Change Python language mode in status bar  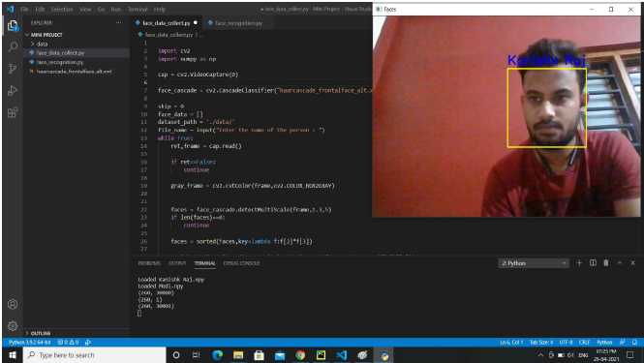tap(604, 342)
